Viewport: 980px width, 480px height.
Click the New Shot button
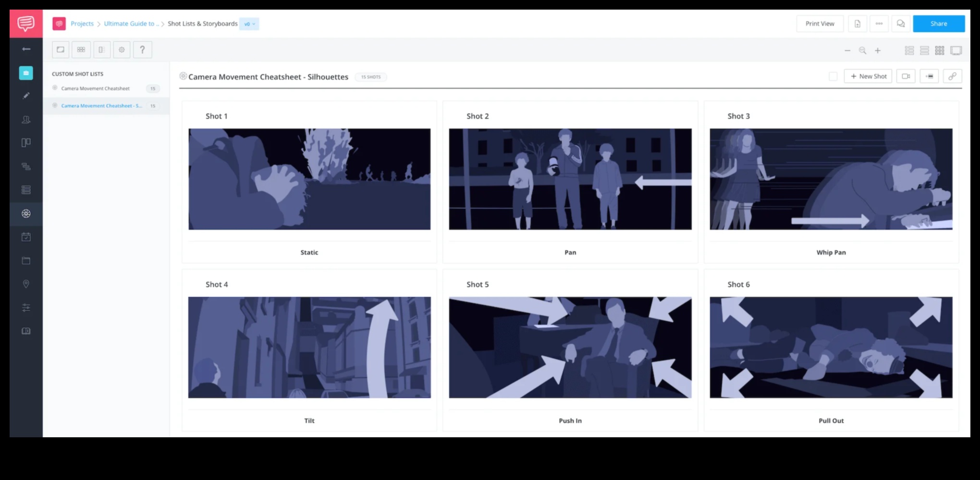coord(868,76)
